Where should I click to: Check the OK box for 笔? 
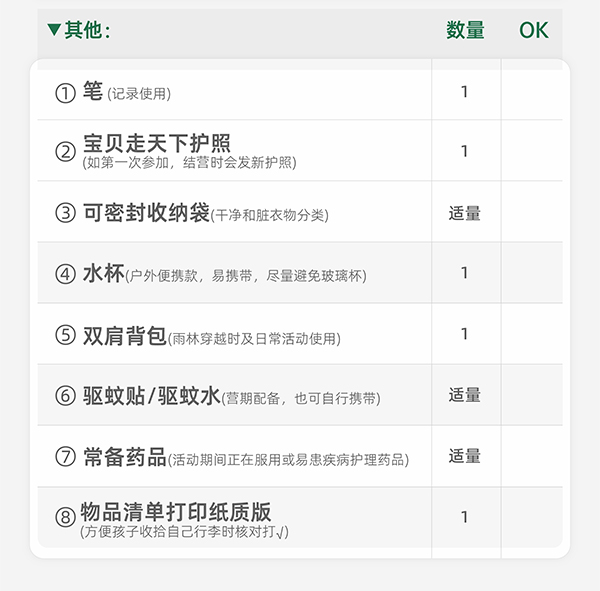[533, 92]
